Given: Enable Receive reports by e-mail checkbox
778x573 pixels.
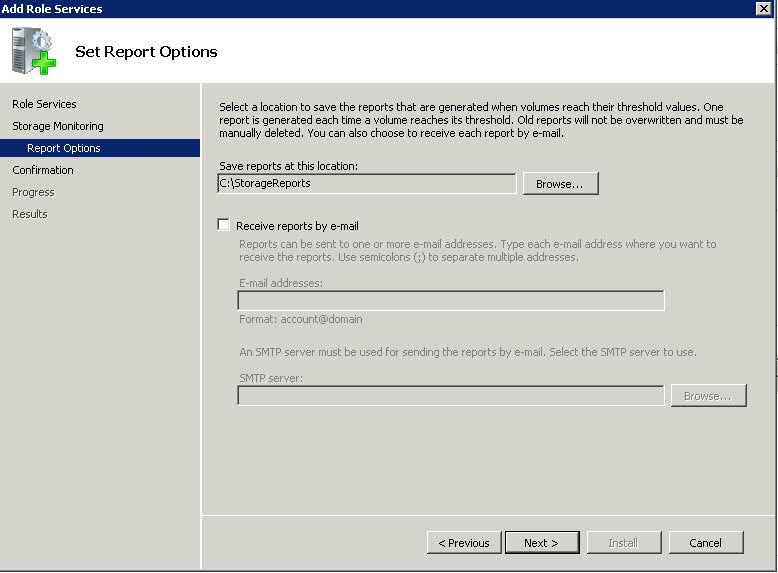Looking at the screenshot, I should point(224,225).
